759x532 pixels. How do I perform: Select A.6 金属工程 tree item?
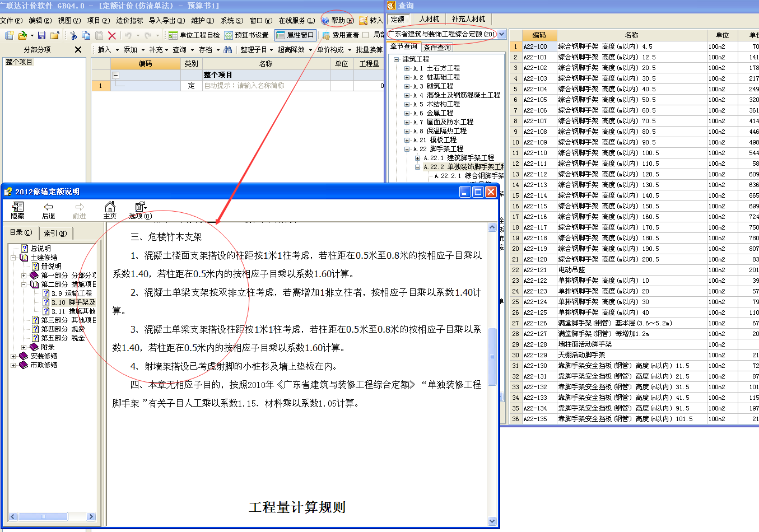[433, 113]
